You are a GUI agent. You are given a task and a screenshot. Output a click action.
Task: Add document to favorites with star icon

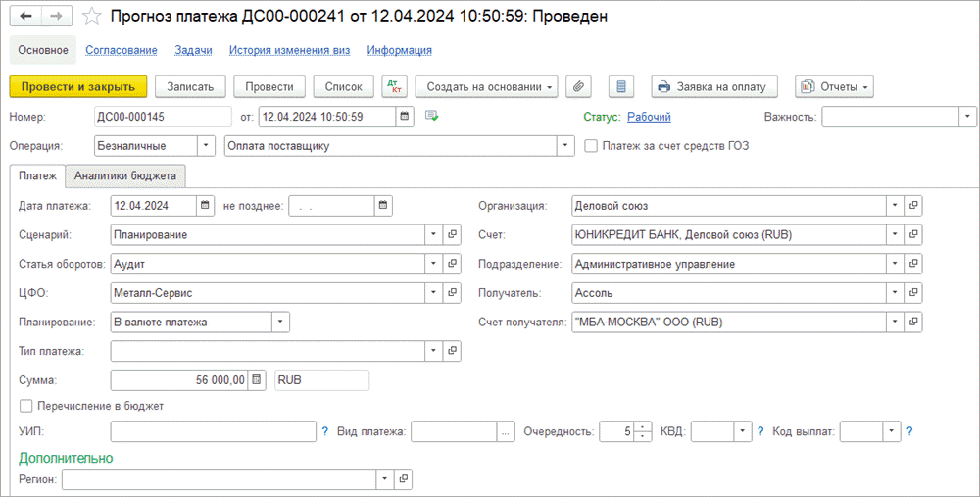91,17
